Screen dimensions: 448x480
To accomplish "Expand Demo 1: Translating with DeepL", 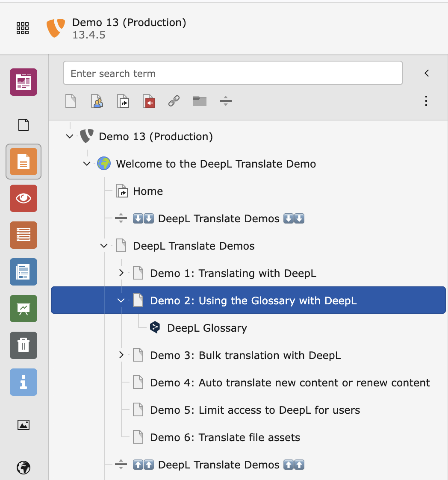I will coord(121,273).
